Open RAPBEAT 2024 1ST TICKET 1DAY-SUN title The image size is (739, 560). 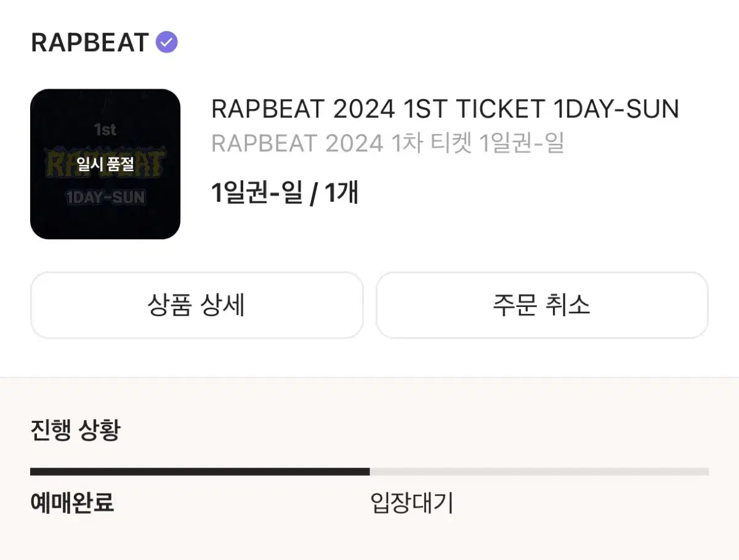click(445, 109)
